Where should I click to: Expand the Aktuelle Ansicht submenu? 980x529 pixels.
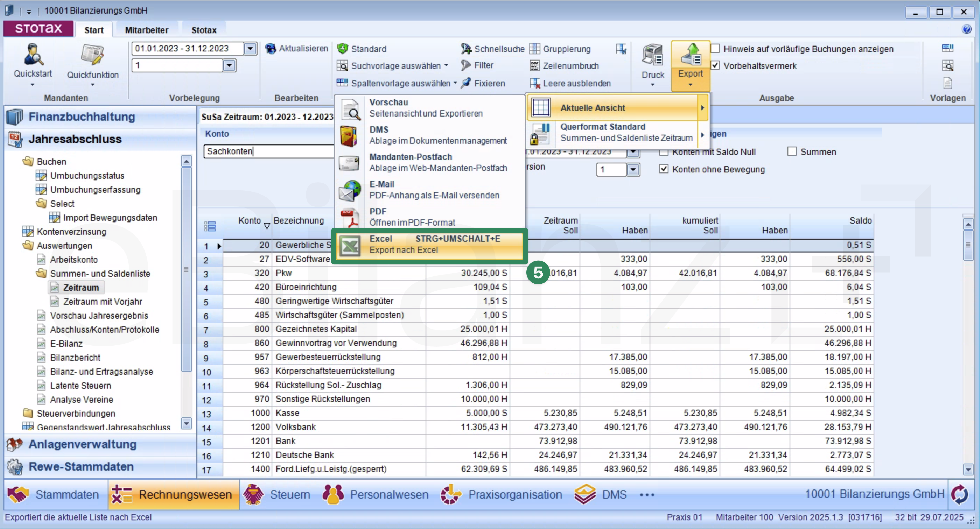click(x=703, y=108)
